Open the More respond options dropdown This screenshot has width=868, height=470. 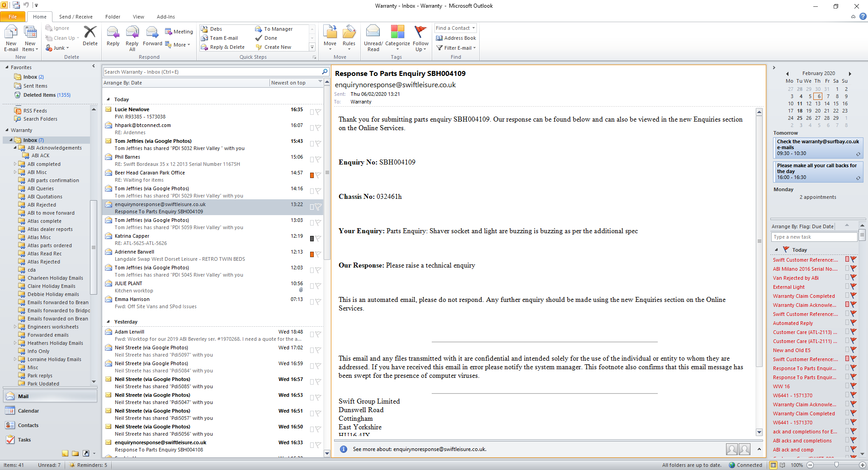click(x=178, y=45)
